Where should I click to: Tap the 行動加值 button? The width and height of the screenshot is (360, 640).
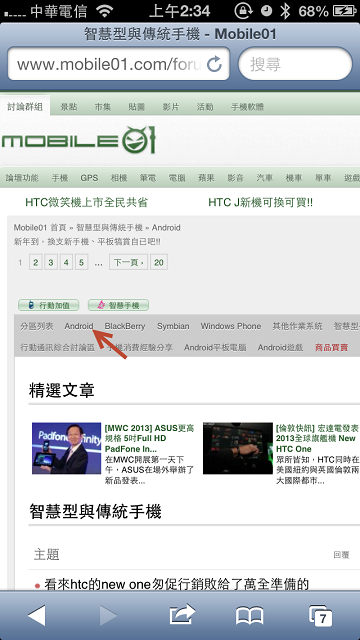click(x=49, y=305)
